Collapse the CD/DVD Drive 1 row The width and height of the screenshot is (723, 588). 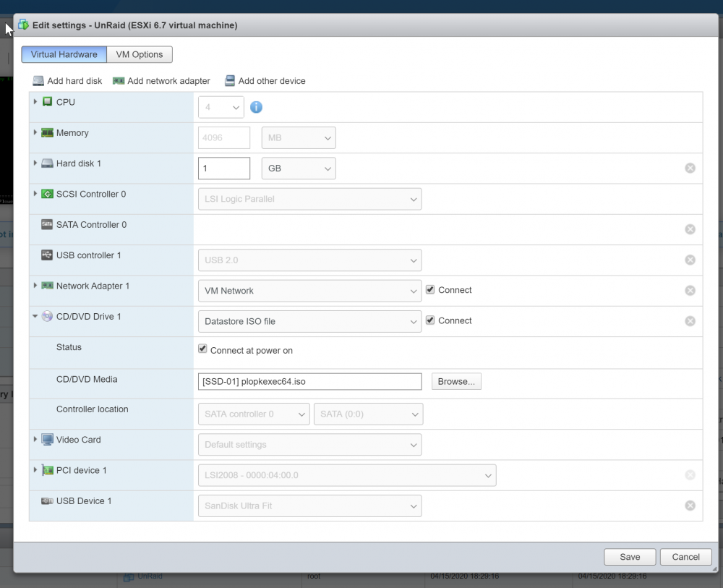click(x=35, y=316)
